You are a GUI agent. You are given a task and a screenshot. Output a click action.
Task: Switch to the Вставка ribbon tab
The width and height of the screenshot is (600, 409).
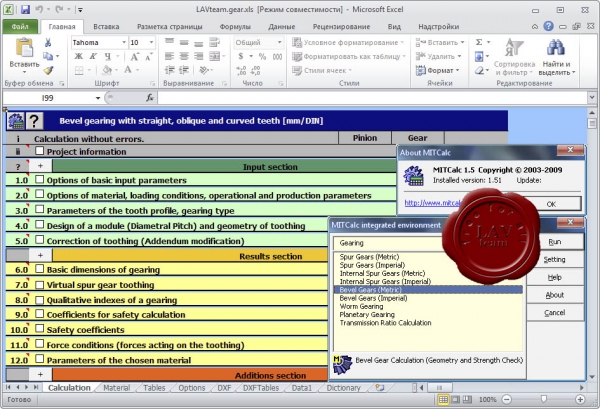click(x=106, y=26)
